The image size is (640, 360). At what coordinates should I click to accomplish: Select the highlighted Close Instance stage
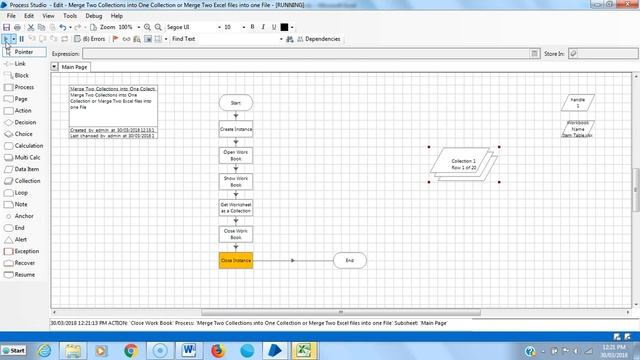click(236, 260)
